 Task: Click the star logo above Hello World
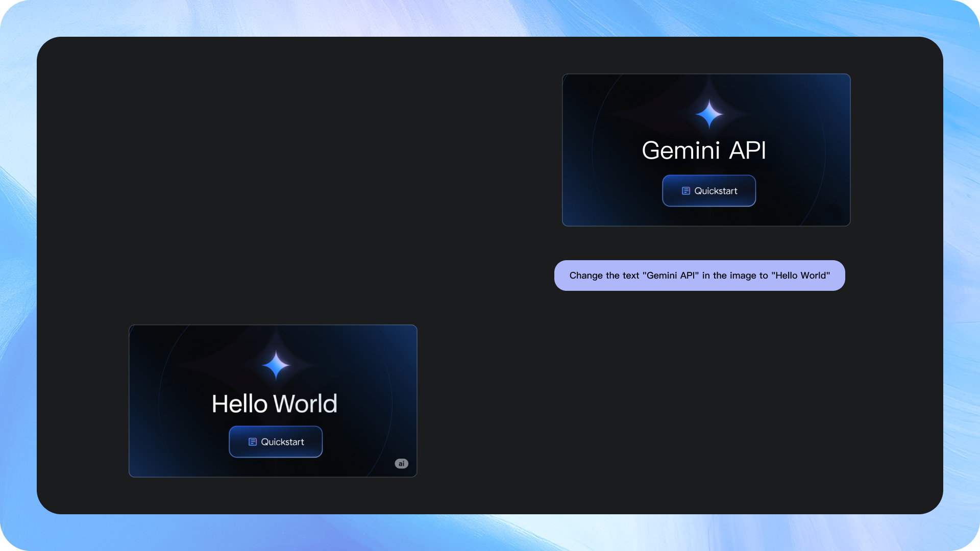click(276, 365)
